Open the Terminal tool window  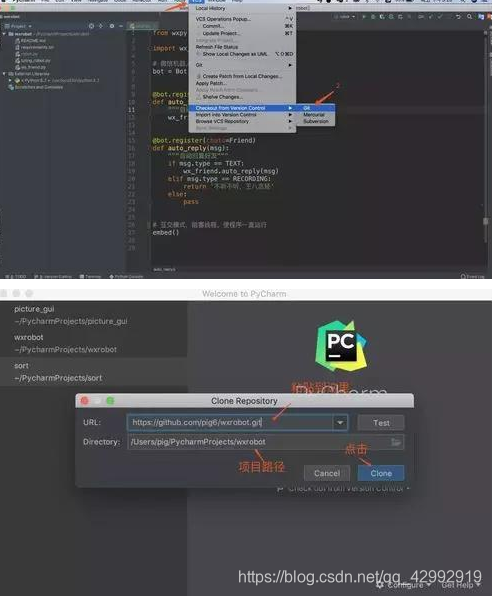[90, 276]
